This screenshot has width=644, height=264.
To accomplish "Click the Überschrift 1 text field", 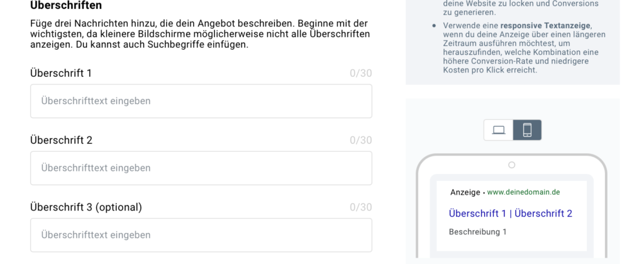I will pos(201,101).
